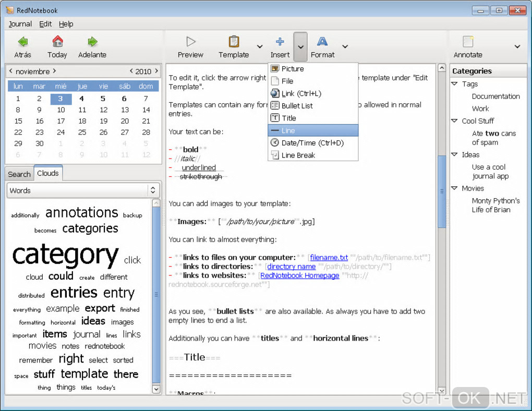Click the Insert plus icon
Image resolution: width=532 pixels, height=411 pixels.
pos(280,42)
